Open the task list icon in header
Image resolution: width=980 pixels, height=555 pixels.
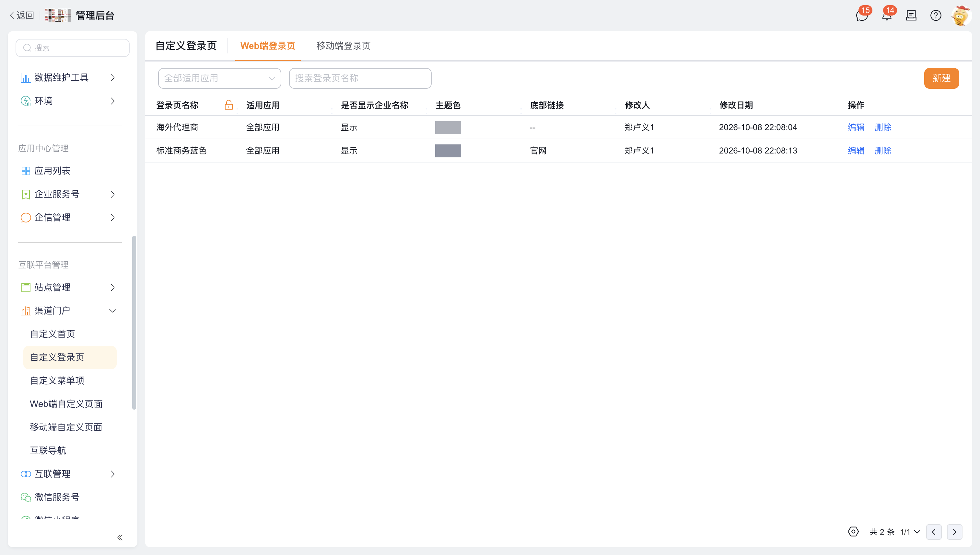pyautogui.click(x=911, y=16)
